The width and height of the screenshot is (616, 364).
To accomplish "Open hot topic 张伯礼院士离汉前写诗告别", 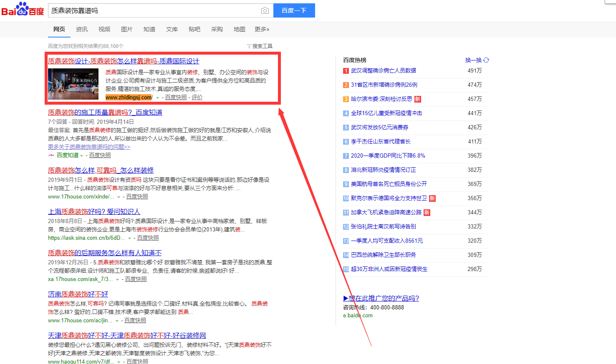I will pos(384,227).
